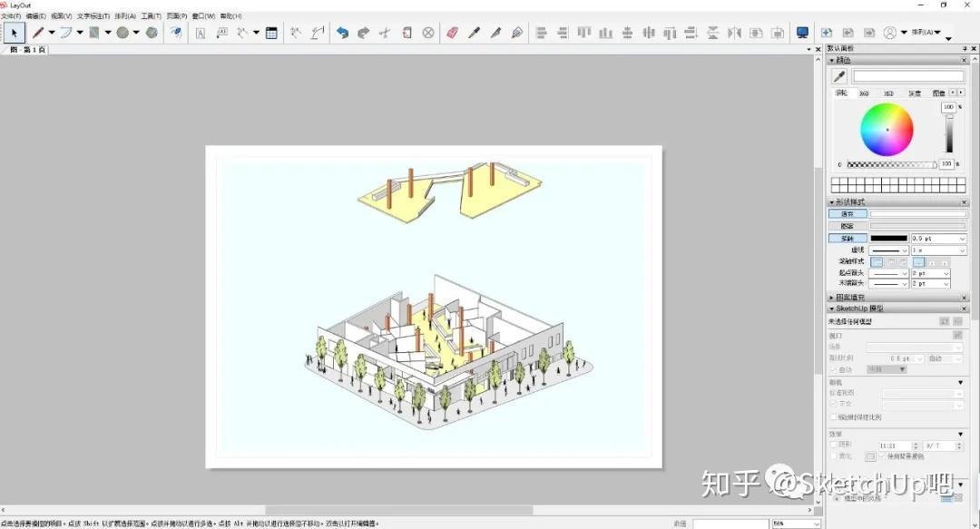Screen dimensions: 980x529
Task: Select the arrow selection tool
Action: [x=15, y=34]
